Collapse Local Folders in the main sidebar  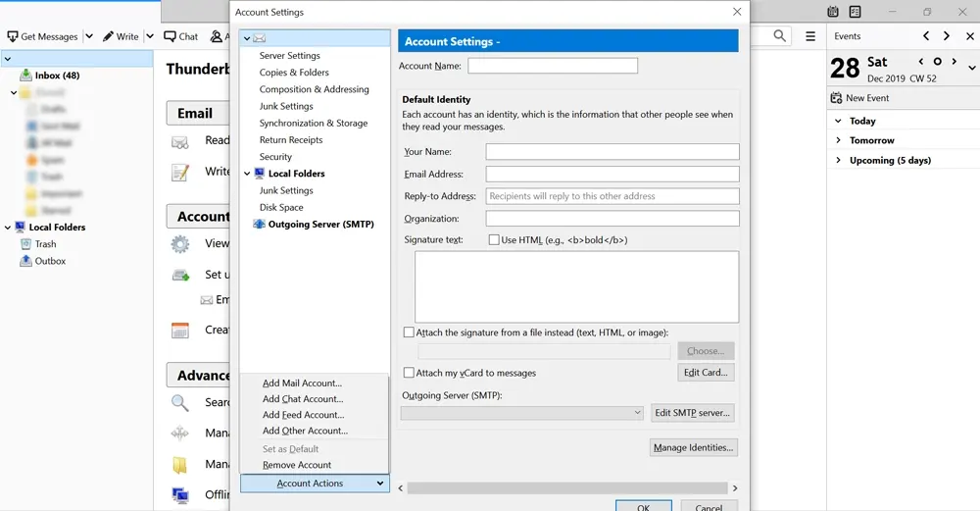click(x=8, y=227)
